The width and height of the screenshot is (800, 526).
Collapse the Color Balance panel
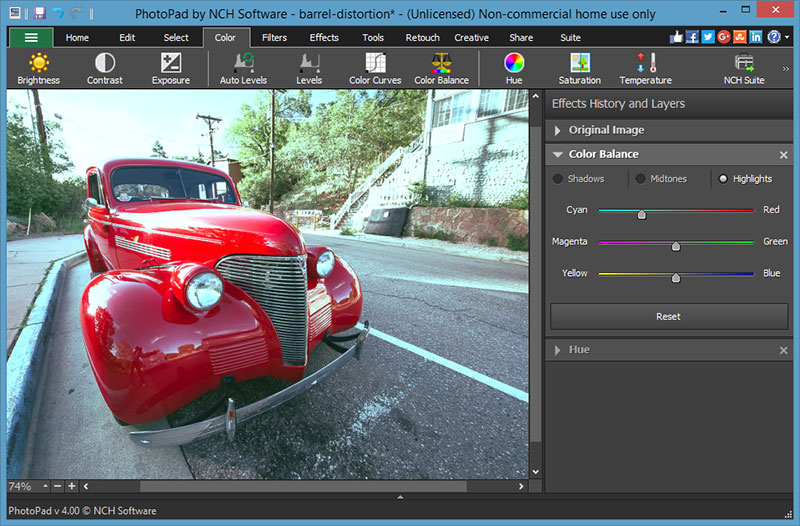[558, 155]
